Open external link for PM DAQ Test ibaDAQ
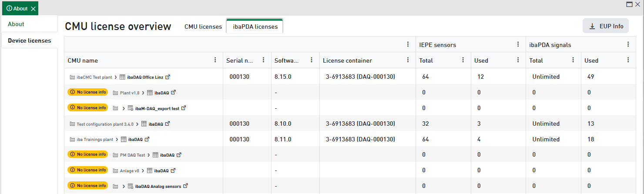 pyautogui.click(x=179, y=155)
